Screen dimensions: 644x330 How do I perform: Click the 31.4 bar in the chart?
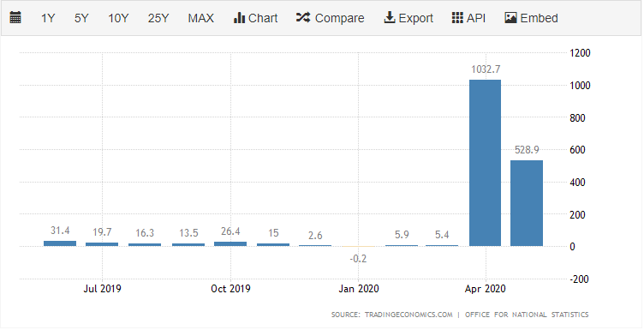(60, 243)
